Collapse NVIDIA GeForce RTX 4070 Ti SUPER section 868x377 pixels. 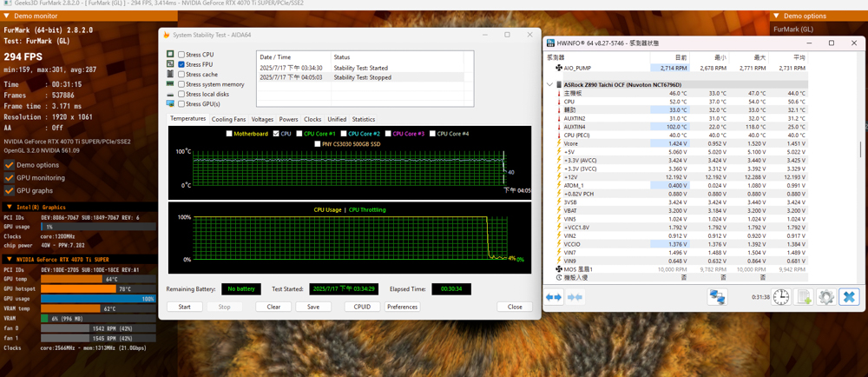coord(9,259)
